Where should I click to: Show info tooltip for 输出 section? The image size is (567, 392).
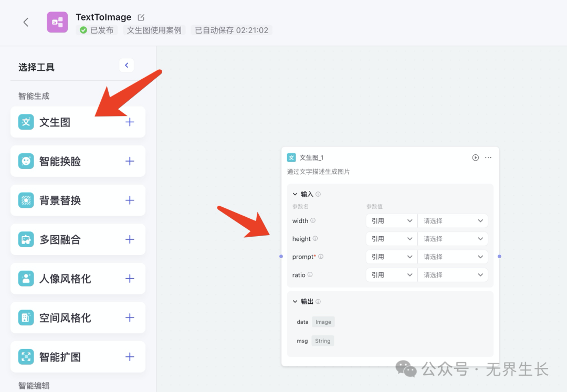pos(318,301)
